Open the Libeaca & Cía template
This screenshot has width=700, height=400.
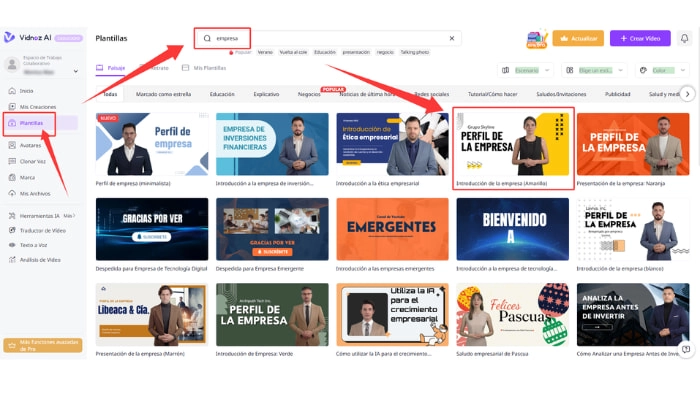pyautogui.click(x=152, y=314)
